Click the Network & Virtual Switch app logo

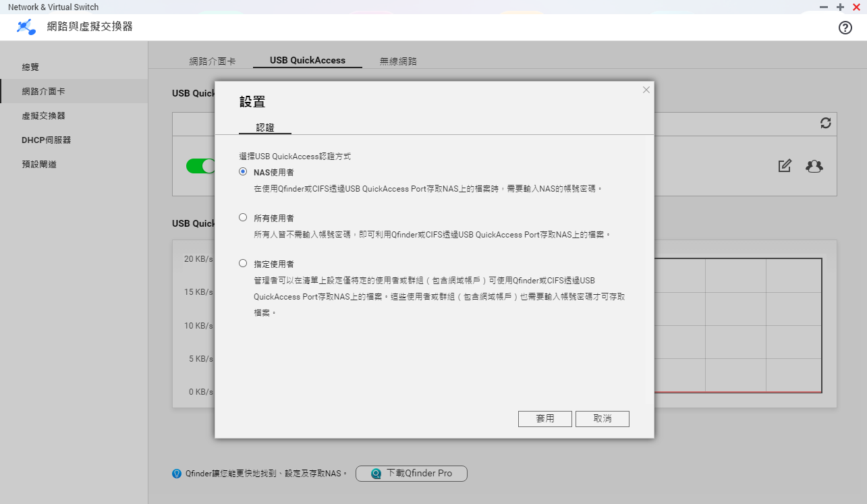click(26, 27)
